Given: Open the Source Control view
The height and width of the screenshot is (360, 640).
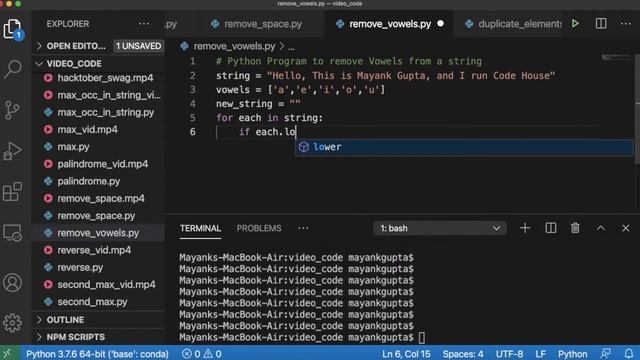Looking at the screenshot, I should [x=12, y=110].
